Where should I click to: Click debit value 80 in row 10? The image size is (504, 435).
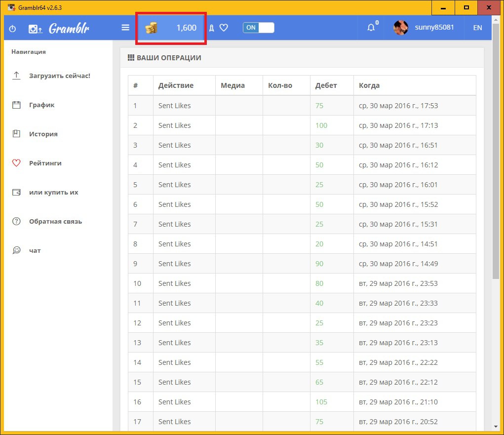[x=319, y=283]
